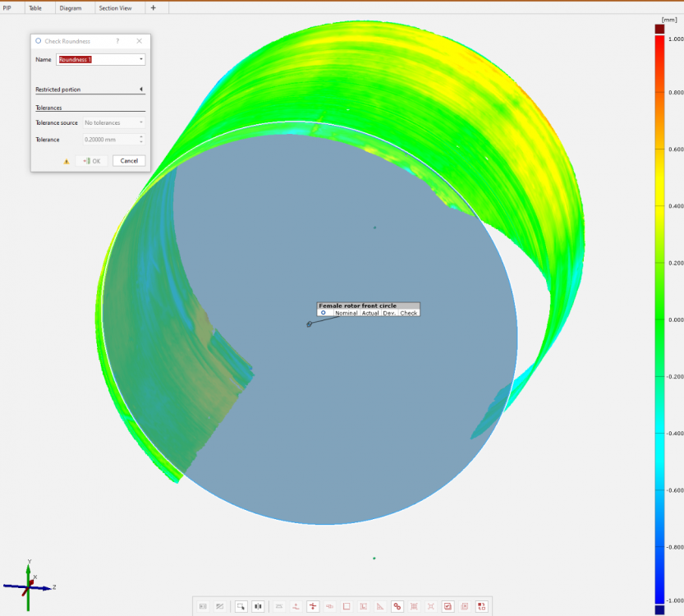Viewport: 684px width, 616px height.
Task: Click the warning triangle icon in dialog
Action: 67,161
